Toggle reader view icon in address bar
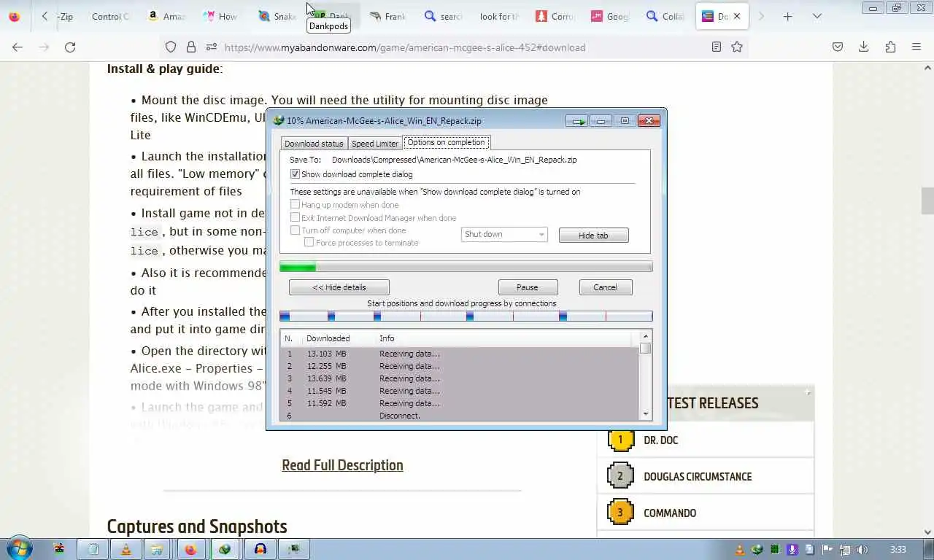This screenshot has width=934, height=560. pyautogui.click(x=717, y=47)
